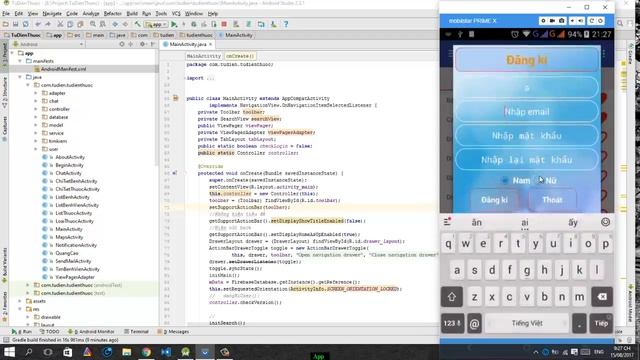Tap the emoji smiley on phone keyboard
Viewport: 640px width, 360px height.
click(605, 222)
